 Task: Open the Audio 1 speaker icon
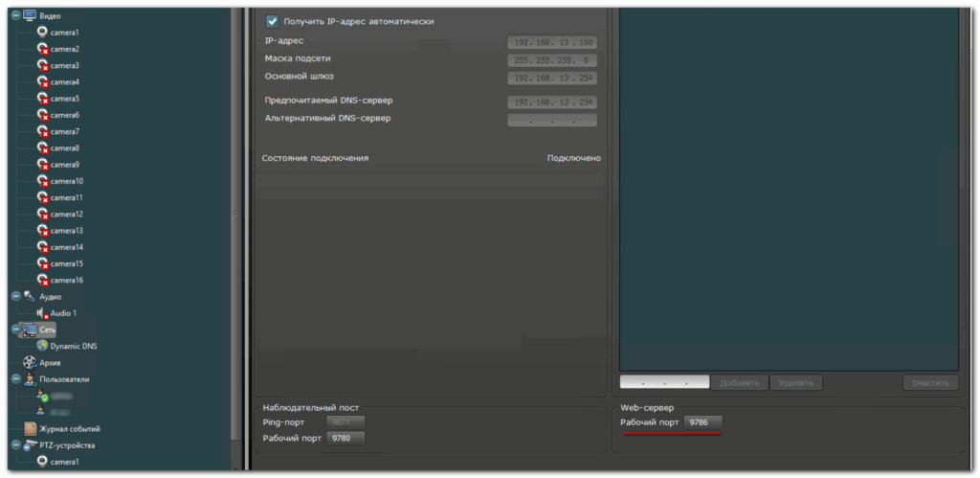click(42, 312)
